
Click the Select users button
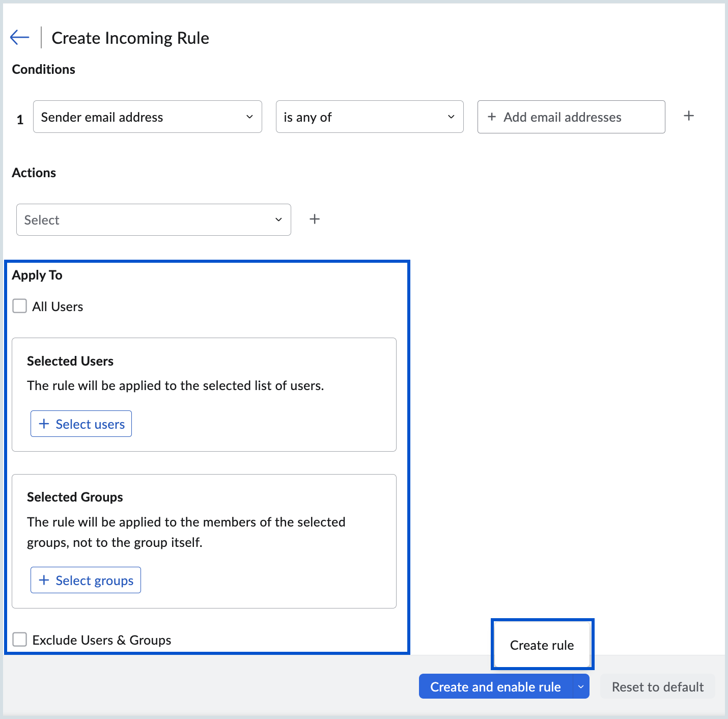[x=81, y=424]
